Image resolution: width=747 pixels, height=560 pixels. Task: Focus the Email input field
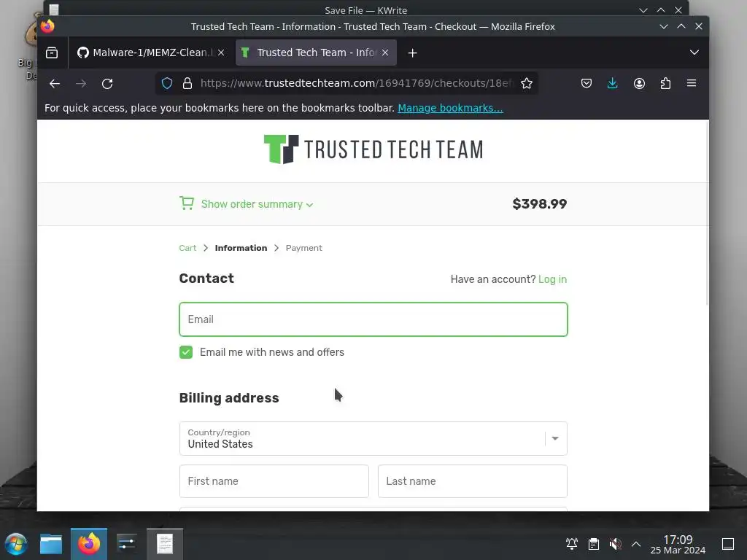coord(373,319)
